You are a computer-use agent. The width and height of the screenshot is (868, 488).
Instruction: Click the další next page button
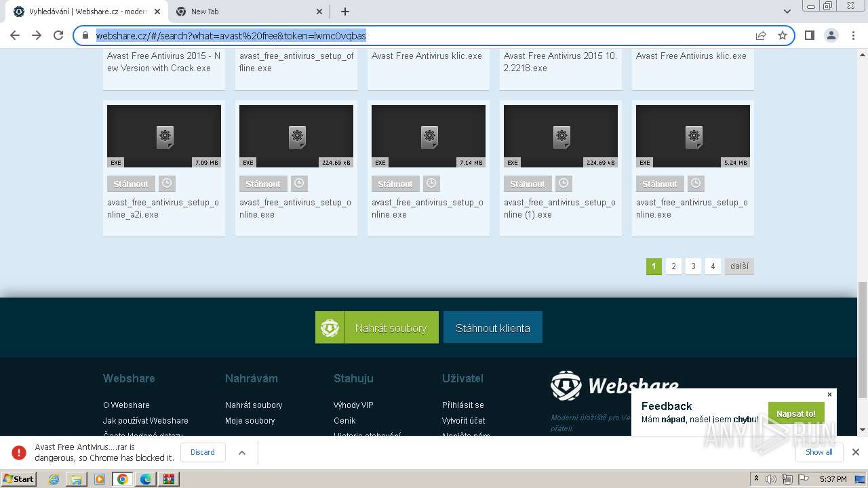point(739,266)
